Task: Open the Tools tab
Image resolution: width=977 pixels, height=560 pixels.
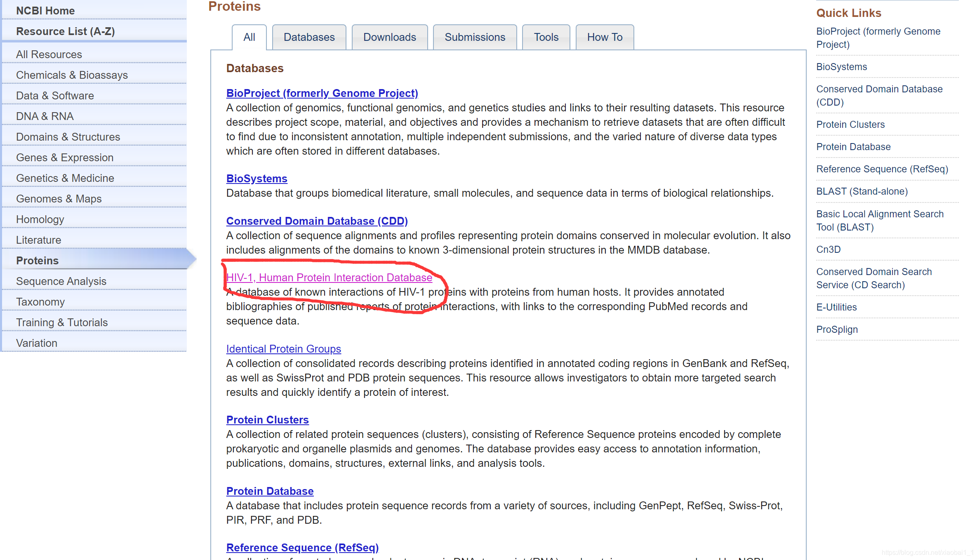Action: click(x=546, y=37)
